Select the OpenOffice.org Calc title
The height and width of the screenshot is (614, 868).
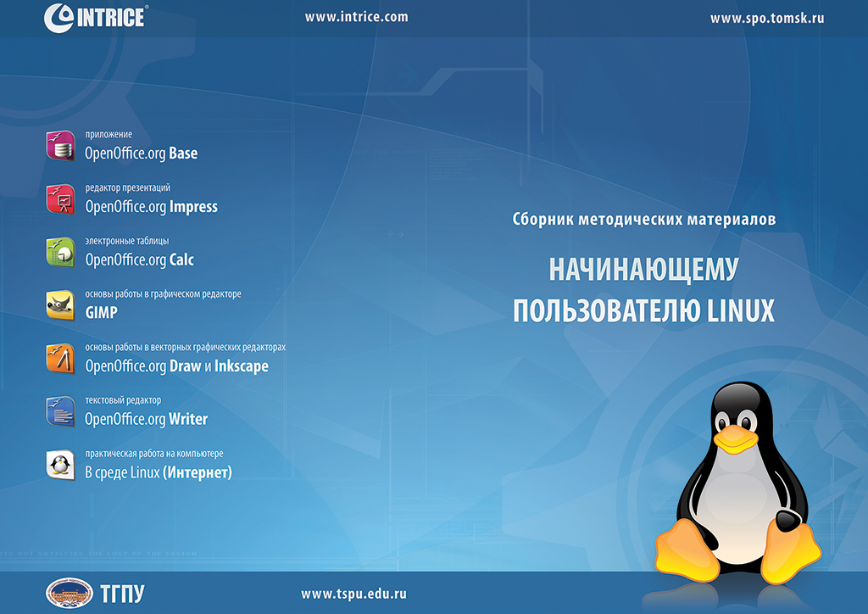[x=140, y=260]
